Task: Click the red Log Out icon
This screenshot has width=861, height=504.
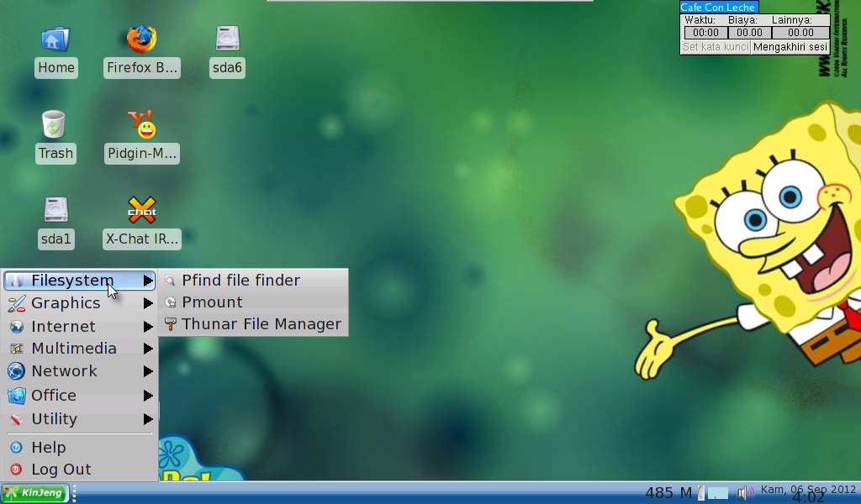Action: (x=17, y=470)
